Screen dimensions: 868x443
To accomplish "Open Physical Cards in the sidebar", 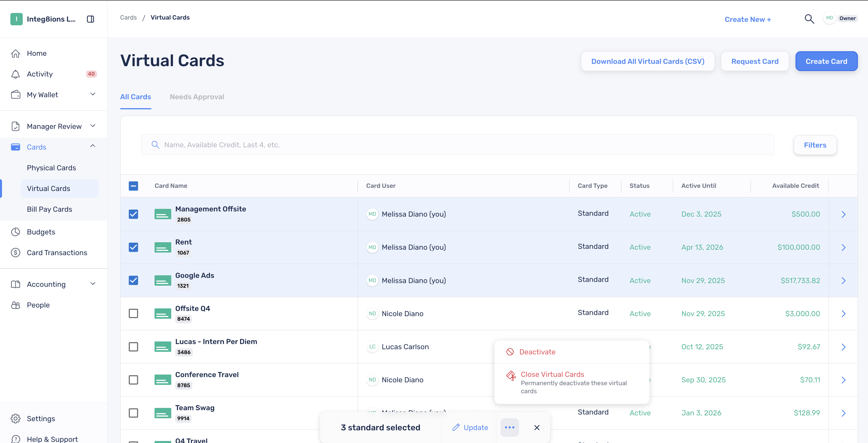I will (x=51, y=168).
